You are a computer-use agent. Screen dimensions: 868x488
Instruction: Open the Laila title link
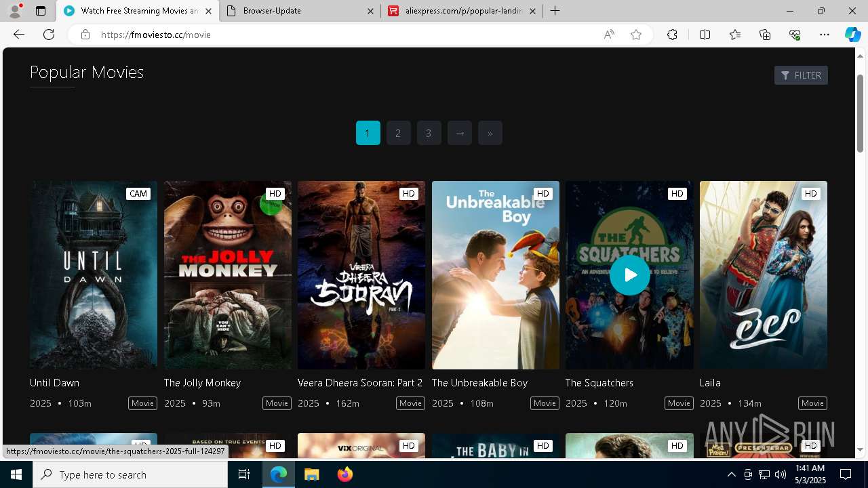(710, 383)
